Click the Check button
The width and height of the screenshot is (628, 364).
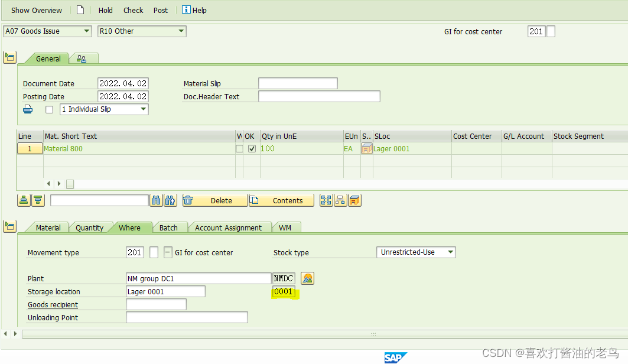point(133,10)
